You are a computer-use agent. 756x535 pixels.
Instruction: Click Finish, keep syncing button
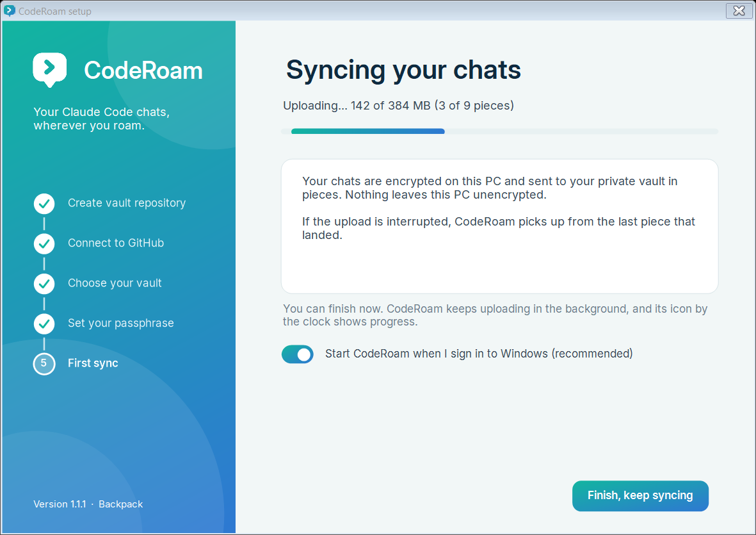point(640,495)
